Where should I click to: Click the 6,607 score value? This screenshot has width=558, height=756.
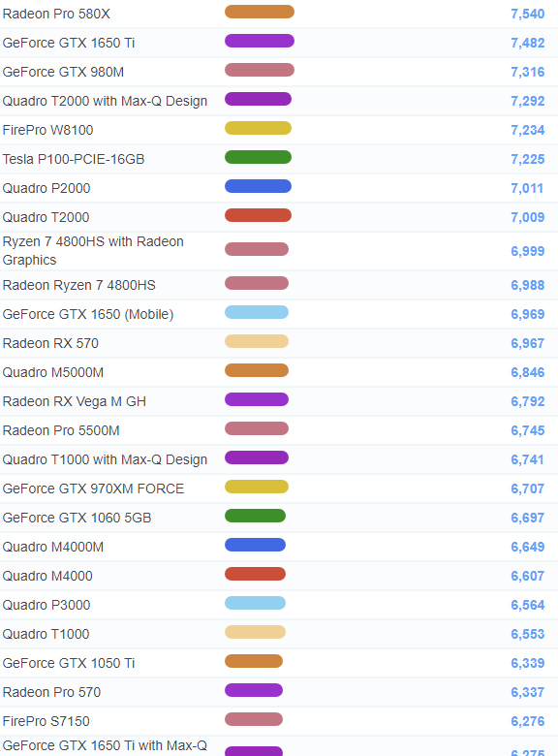point(528,576)
